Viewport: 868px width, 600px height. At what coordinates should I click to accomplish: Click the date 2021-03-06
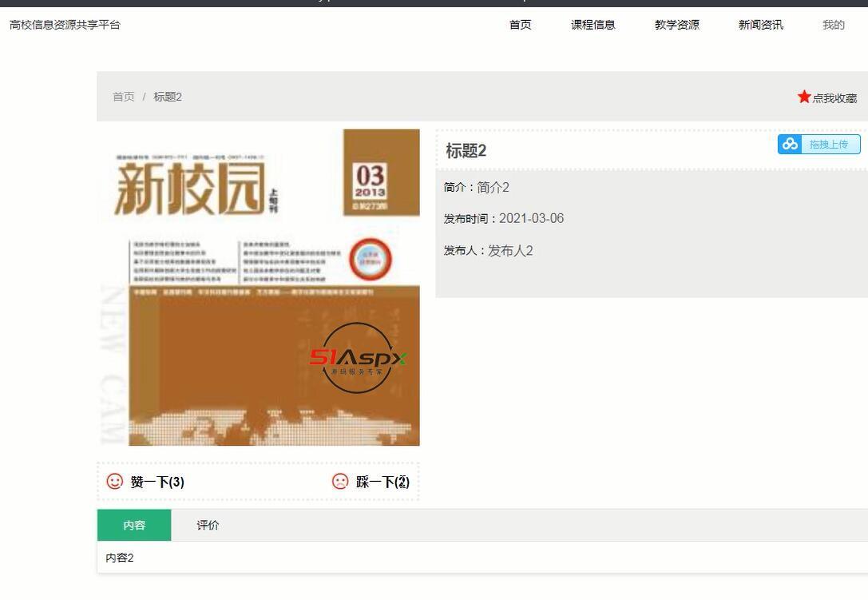[532, 218]
